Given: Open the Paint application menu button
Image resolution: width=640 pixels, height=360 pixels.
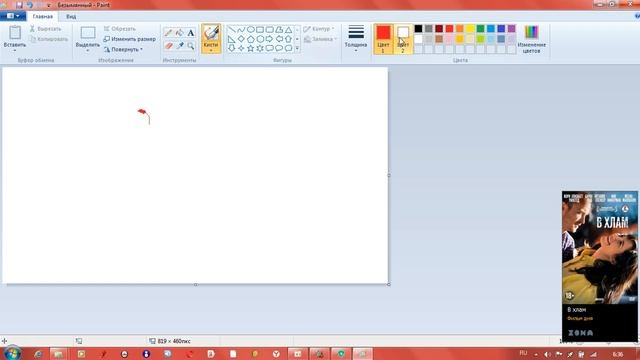Looking at the screenshot, I should (x=13, y=16).
